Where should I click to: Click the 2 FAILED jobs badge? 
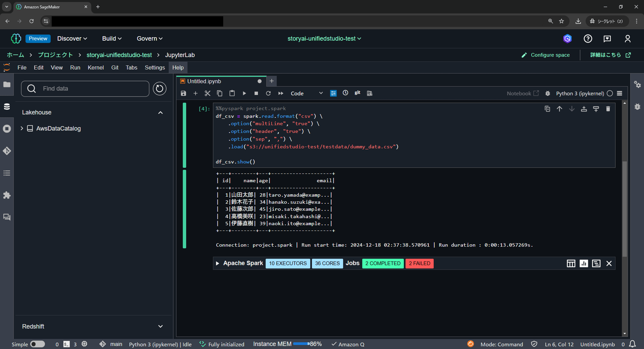[x=419, y=263]
